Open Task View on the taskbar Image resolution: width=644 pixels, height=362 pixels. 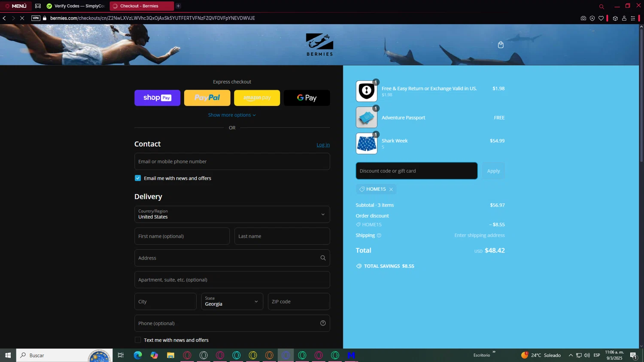click(121, 355)
